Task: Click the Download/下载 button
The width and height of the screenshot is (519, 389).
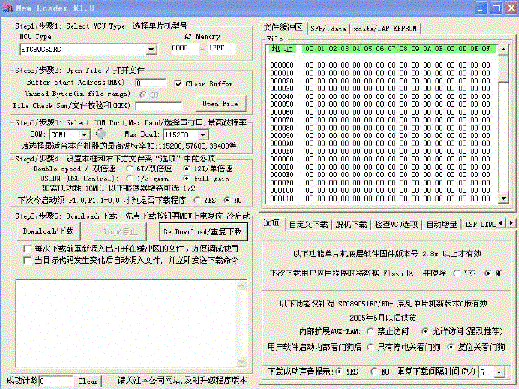Action: 48,231
